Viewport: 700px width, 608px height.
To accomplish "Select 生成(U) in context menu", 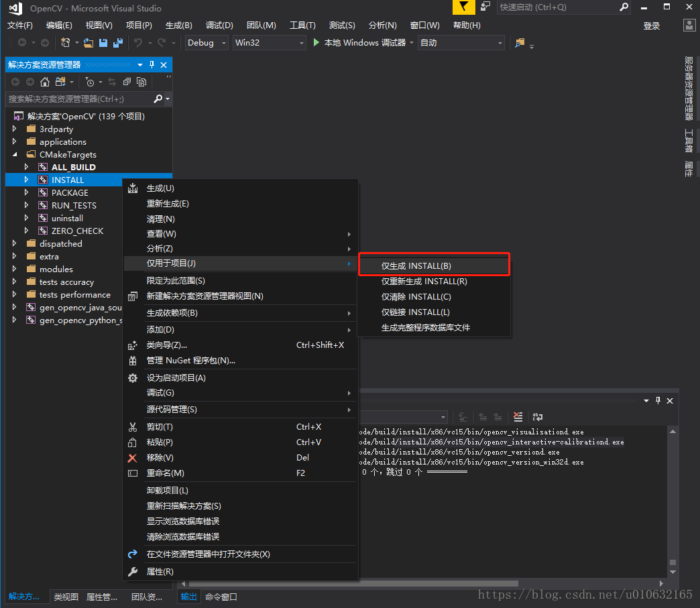I will 241,188.
